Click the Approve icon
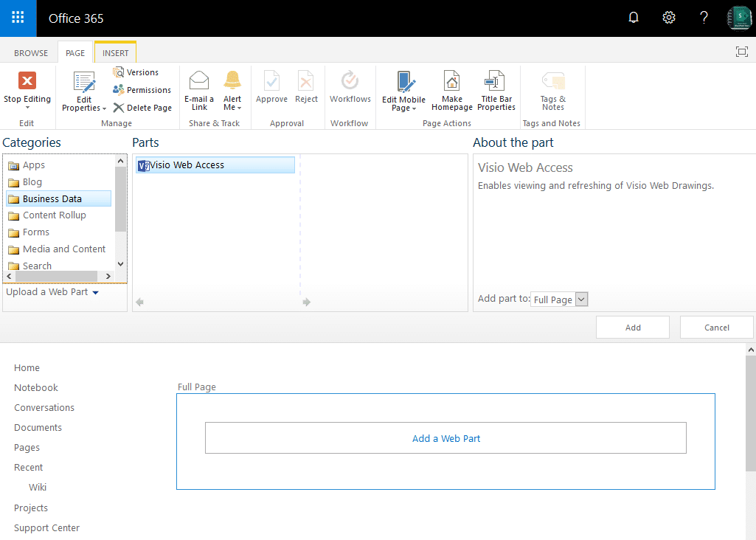The width and height of the screenshot is (756, 540). 271,80
